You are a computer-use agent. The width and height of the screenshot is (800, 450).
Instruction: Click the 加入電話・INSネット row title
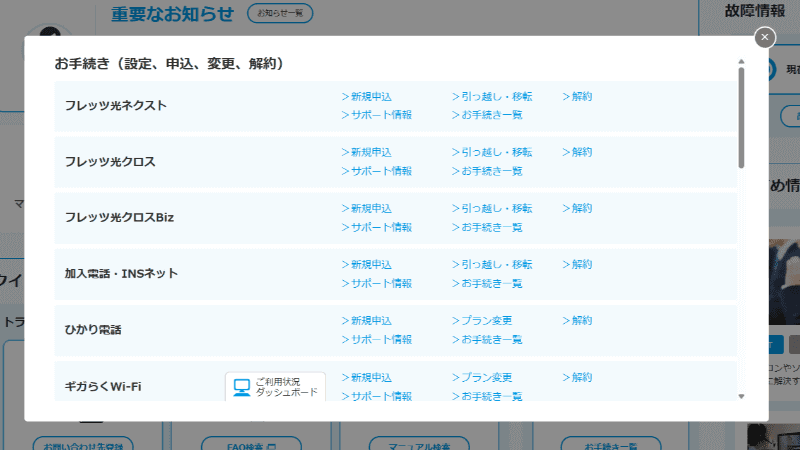(x=121, y=273)
